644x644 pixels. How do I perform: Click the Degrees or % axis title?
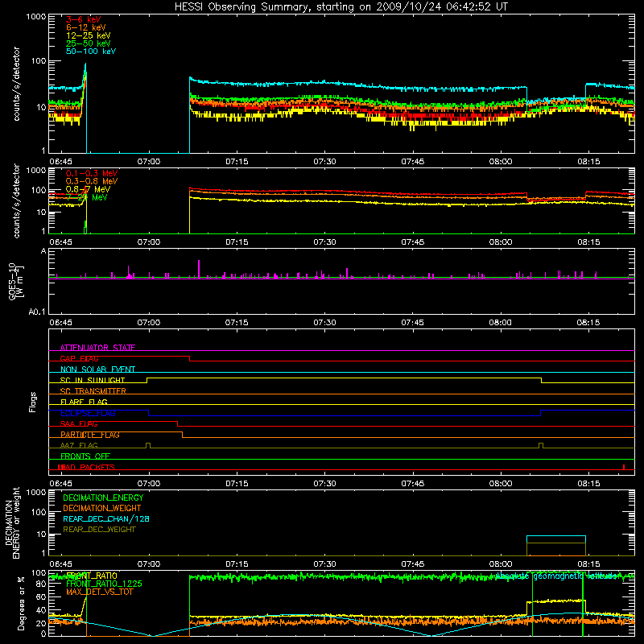click(21, 603)
